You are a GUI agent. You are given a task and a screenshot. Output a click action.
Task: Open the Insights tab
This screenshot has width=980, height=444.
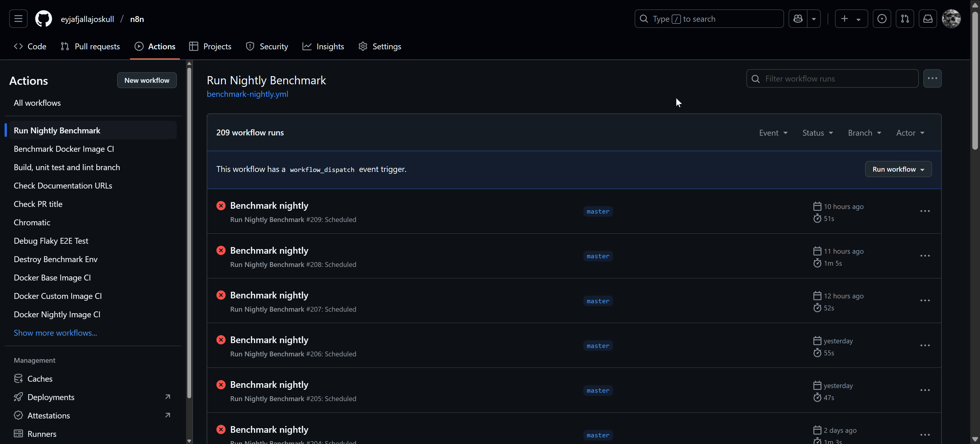(323, 46)
